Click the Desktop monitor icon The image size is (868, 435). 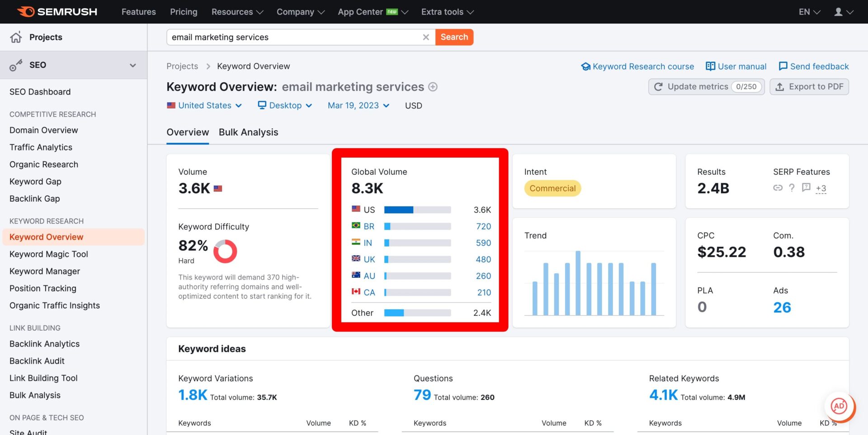[x=262, y=105]
